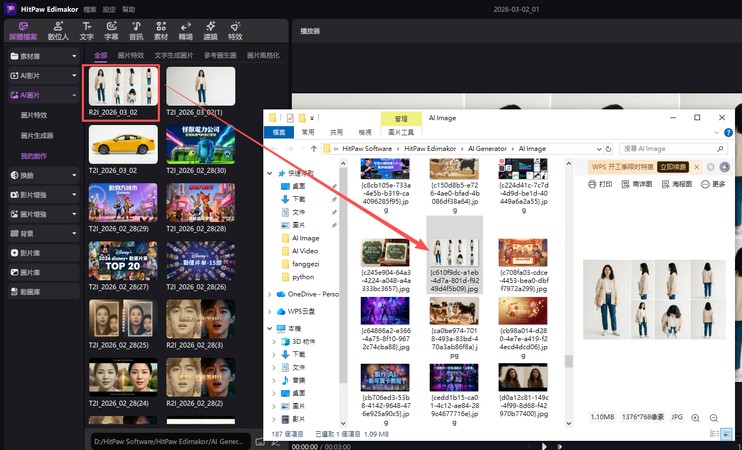This screenshot has height=450, width=742.
Task: Select the fanggezi folder in Explorer tree
Action: pos(305,264)
